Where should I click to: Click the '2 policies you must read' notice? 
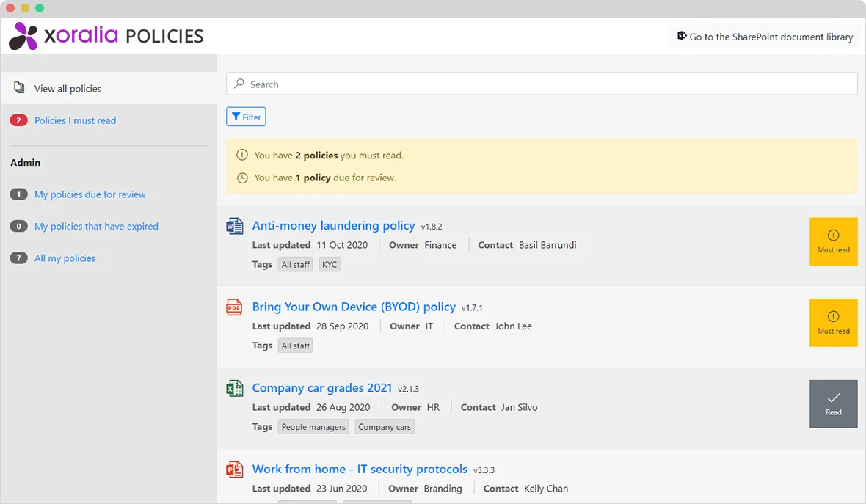329,156
